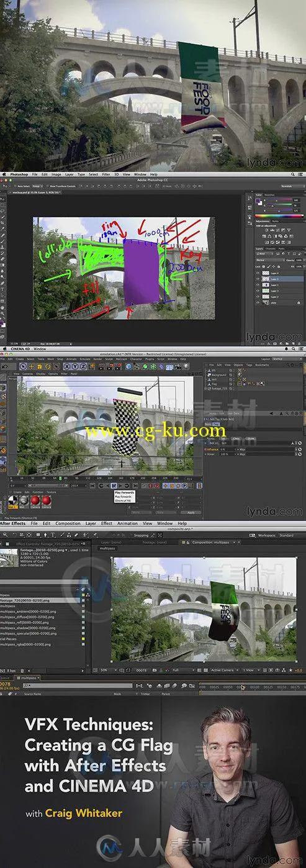Open the 50% magnification dropdown
This screenshot has width=306, height=868.
tap(107, 669)
